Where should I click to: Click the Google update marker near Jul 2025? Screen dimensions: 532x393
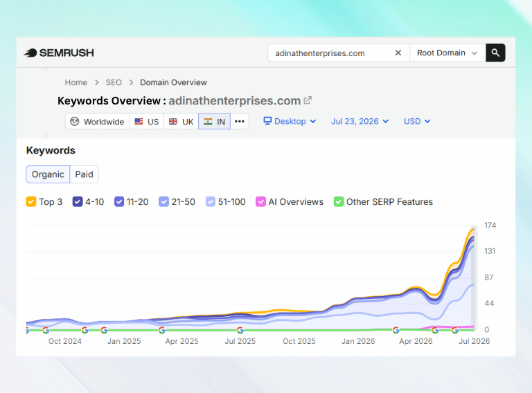coord(240,329)
